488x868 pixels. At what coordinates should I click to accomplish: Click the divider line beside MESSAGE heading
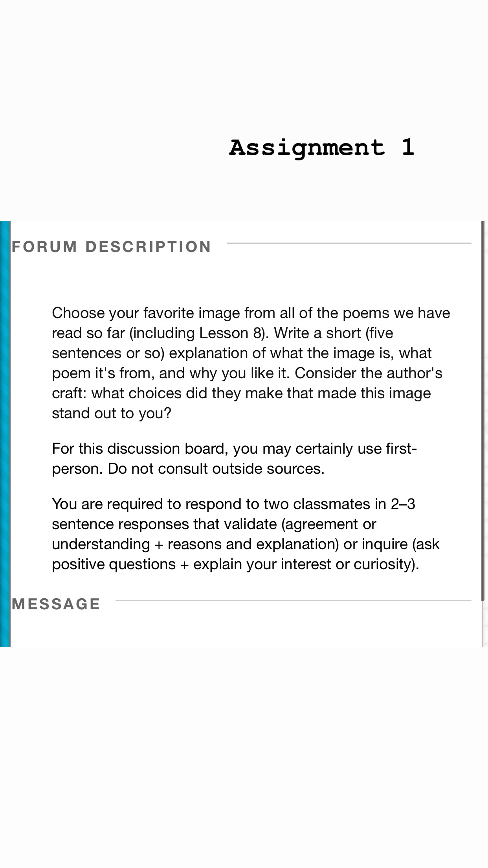[293, 601]
